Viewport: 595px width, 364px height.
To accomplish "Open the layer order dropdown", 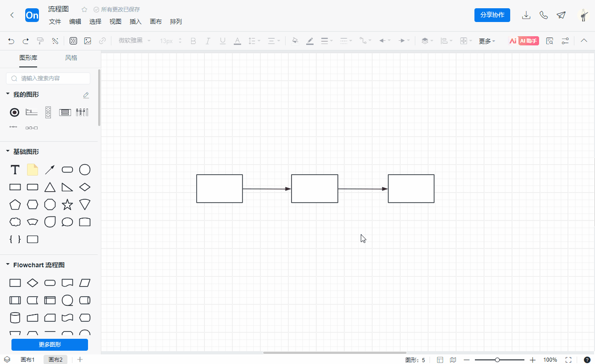I will click(x=427, y=41).
